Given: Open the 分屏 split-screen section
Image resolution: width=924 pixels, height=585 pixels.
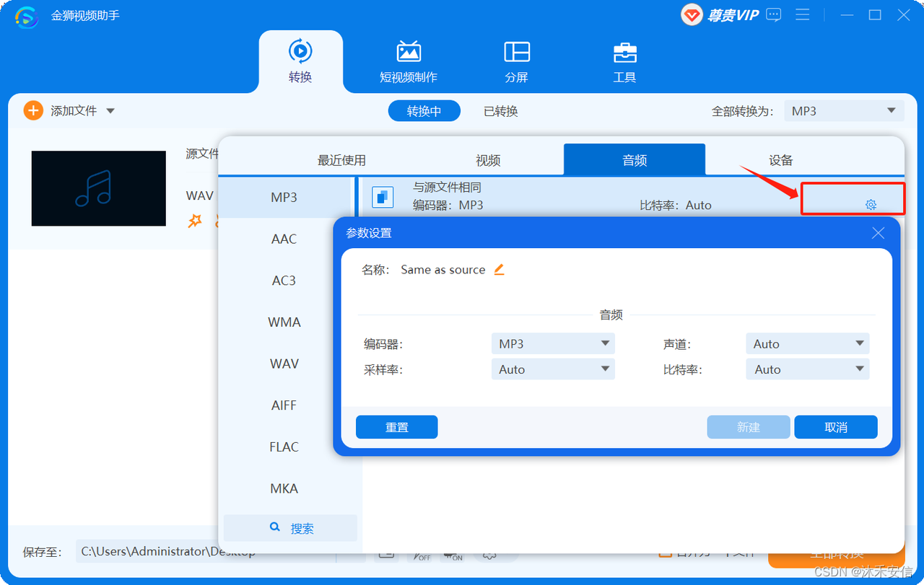Looking at the screenshot, I should click(516, 61).
